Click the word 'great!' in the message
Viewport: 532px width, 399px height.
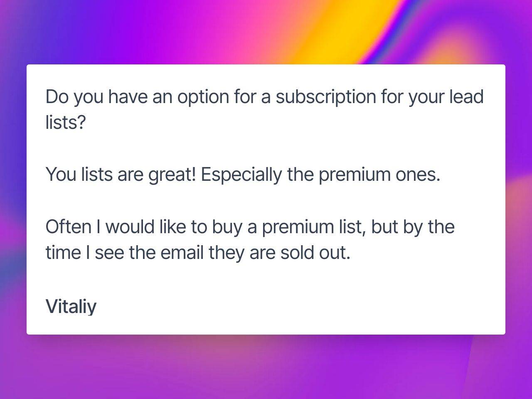point(172,175)
